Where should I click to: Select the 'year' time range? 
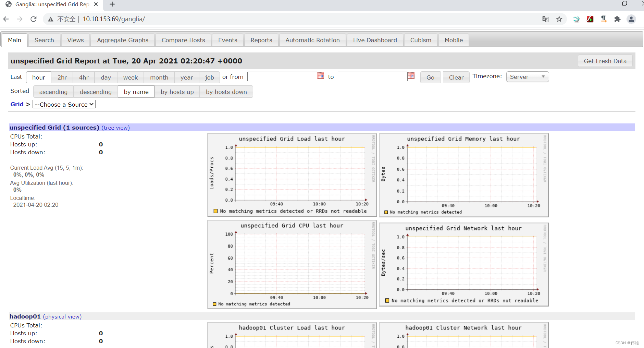[x=187, y=77]
